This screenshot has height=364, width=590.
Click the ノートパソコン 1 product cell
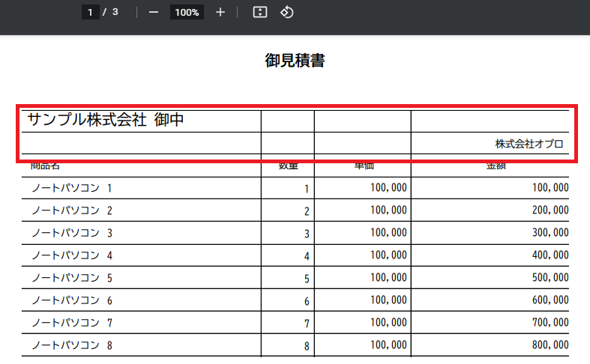coord(72,188)
